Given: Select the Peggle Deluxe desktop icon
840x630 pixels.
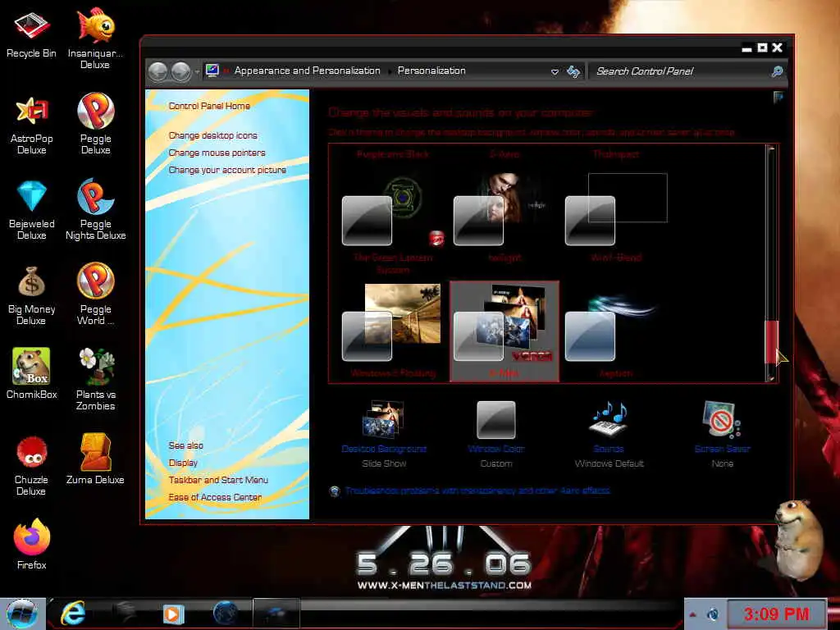Looking at the screenshot, I should 95,125.
